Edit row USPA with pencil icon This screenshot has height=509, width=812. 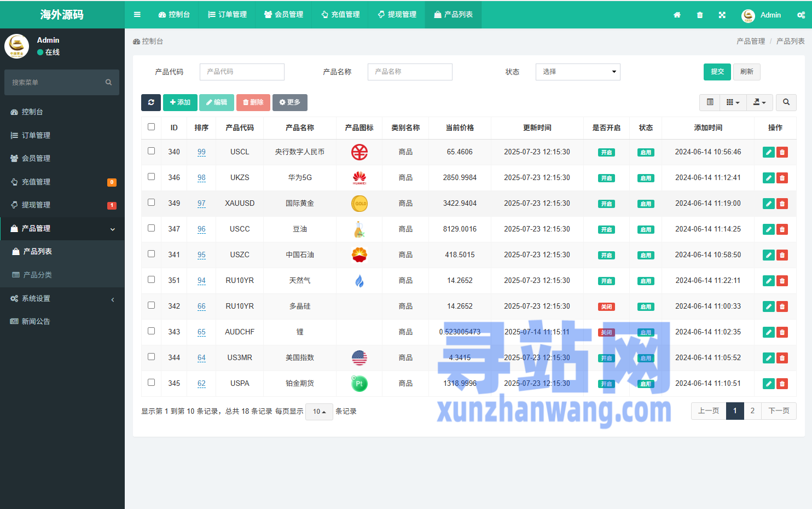pyautogui.click(x=768, y=384)
